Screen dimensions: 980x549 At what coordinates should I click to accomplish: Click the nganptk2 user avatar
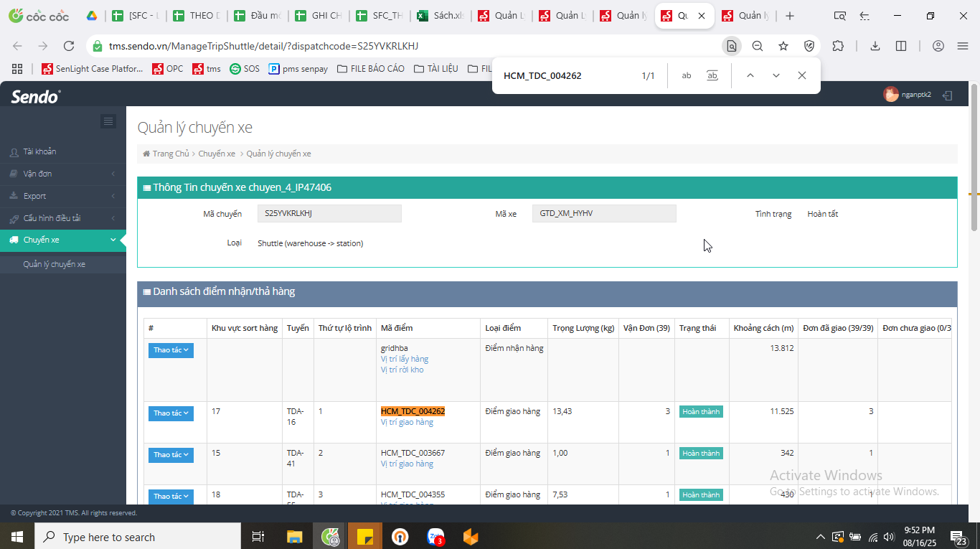click(x=891, y=94)
